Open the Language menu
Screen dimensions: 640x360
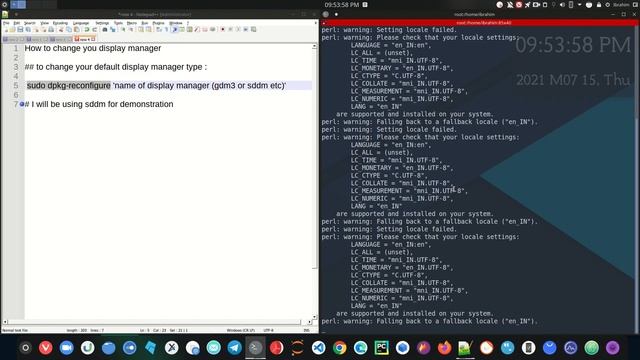click(81, 23)
